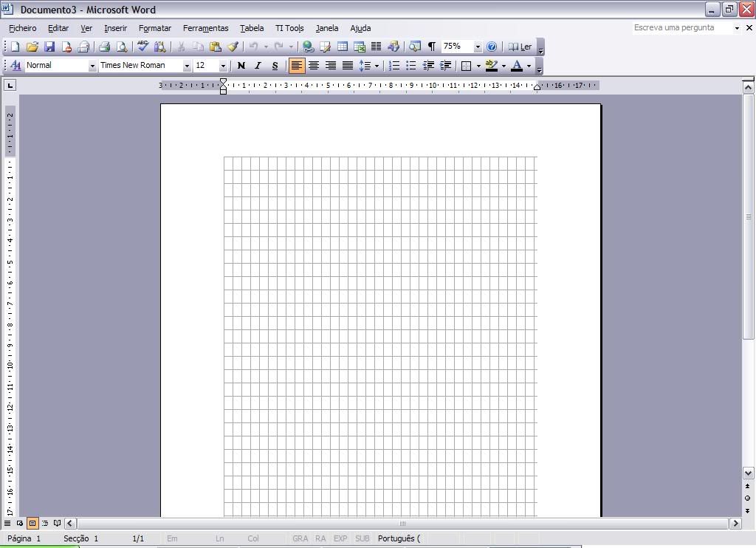This screenshot has height=548, width=756.
Task: Click the Insert Hyperlink icon
Action: 308,47
